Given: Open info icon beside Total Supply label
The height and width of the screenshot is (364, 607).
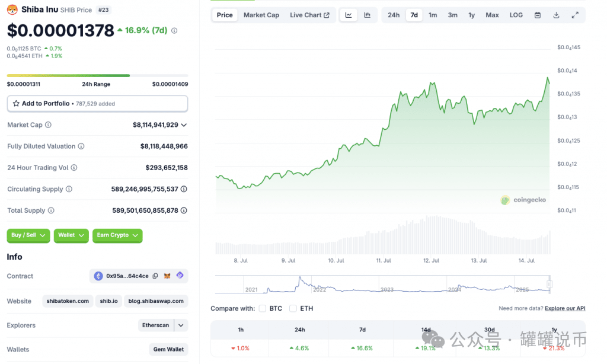Looking at the screenshot, I should click(51, 210).
